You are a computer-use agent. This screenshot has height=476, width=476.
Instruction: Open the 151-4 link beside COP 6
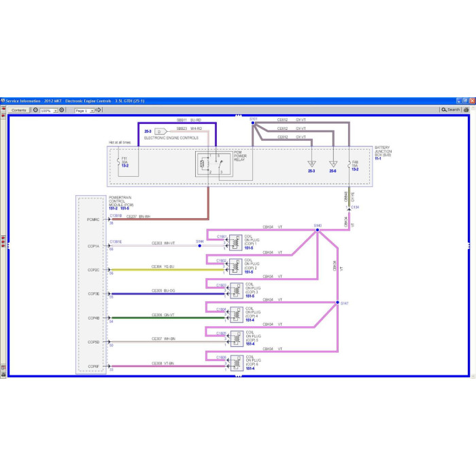coord(250,369)
